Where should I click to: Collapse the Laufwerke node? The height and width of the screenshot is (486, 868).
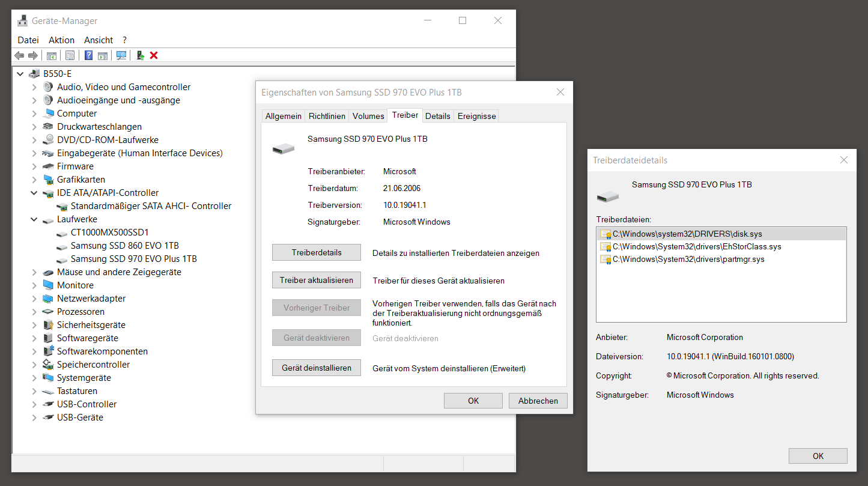(x=35, y=219)
